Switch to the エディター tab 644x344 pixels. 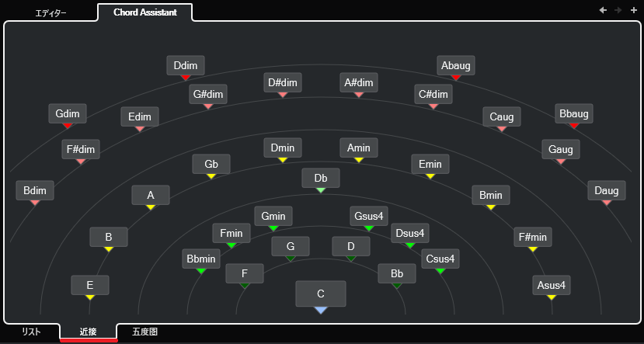50,13
